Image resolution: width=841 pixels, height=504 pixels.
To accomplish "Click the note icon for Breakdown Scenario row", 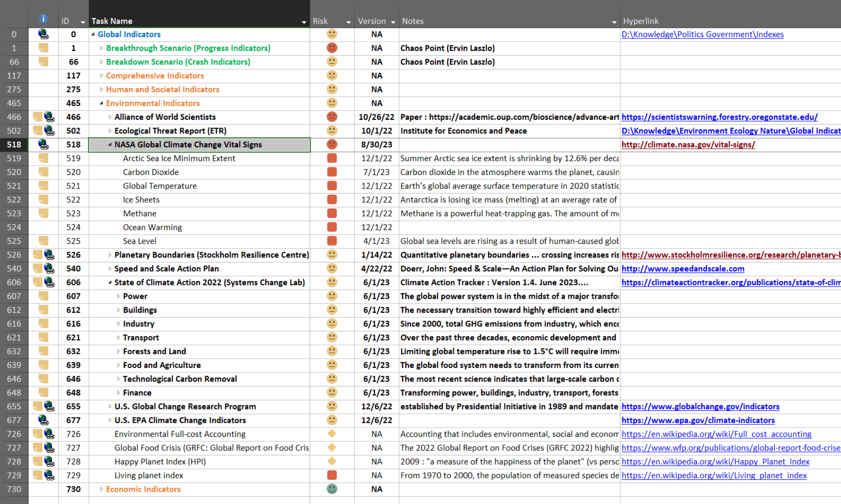I will 43,61.
